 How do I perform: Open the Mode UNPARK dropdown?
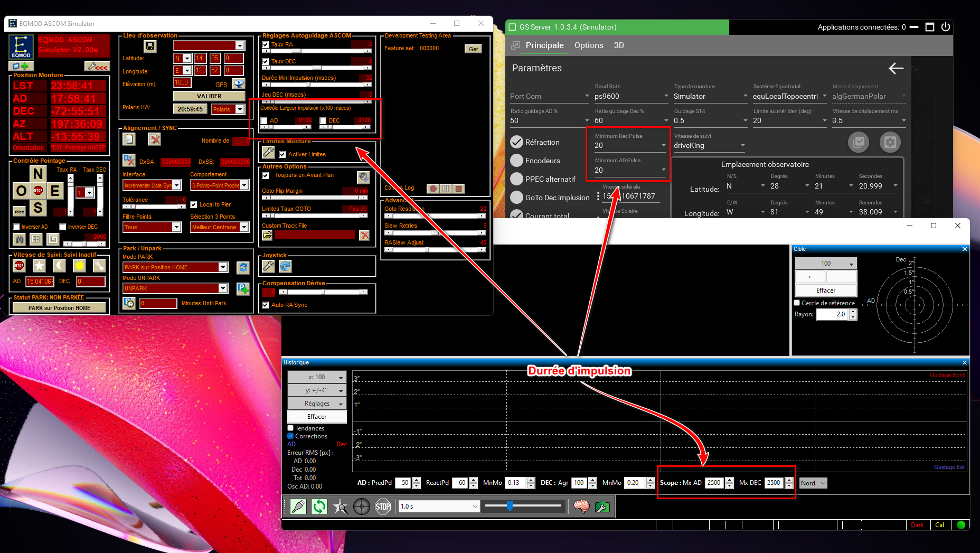[x=223, y=288]
